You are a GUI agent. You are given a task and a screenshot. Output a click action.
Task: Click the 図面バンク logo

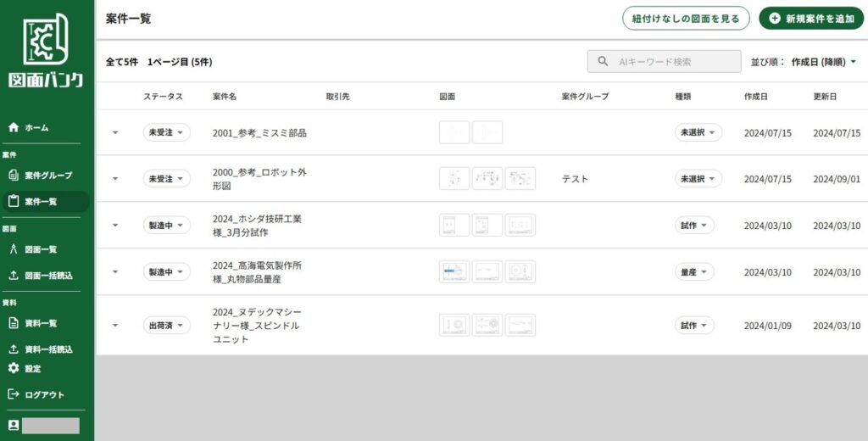(x=46, y=49)
